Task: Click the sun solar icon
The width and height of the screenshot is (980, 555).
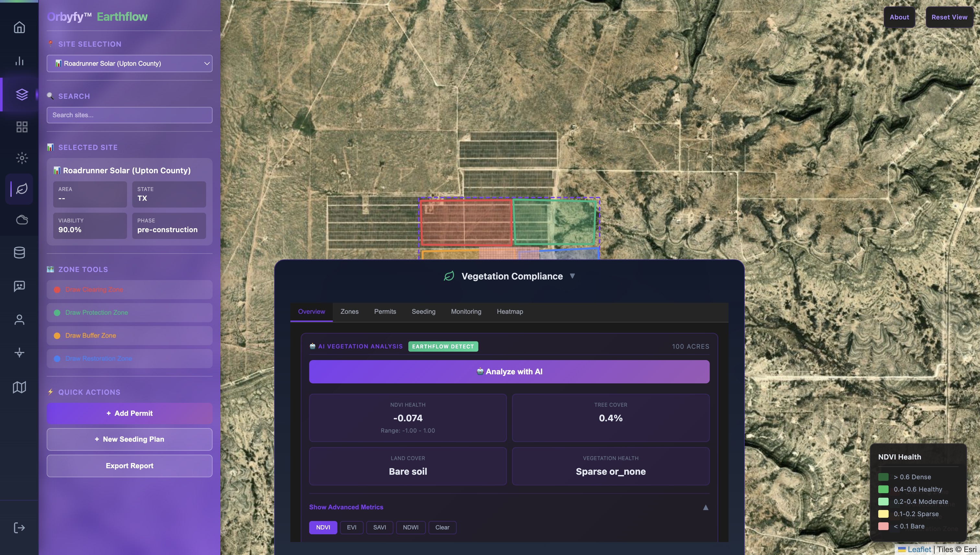Action: click(x=22, y=158)
